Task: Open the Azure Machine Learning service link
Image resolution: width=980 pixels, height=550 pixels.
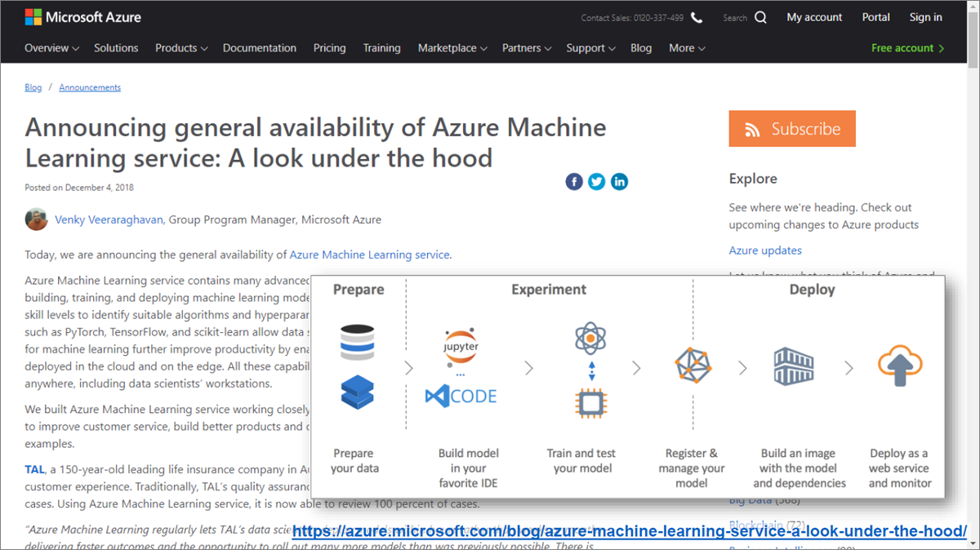Action: click(370, 255)
